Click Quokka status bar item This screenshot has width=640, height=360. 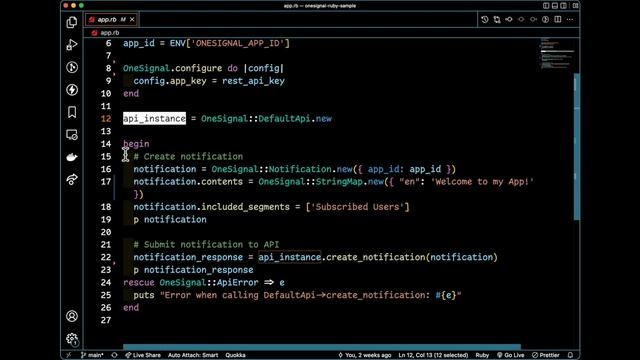pyautogui.click(x=236, y=355)
